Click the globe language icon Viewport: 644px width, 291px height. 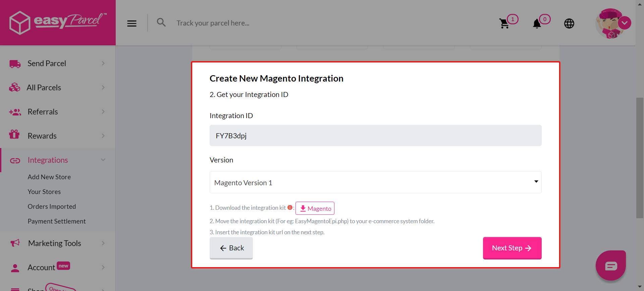tap(569, 23)
